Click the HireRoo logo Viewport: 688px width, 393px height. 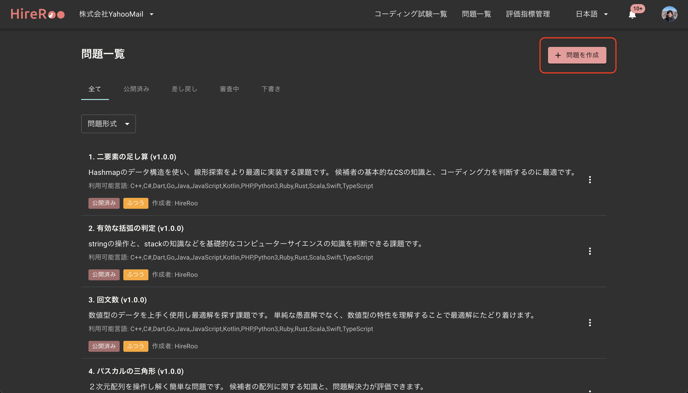38,14
